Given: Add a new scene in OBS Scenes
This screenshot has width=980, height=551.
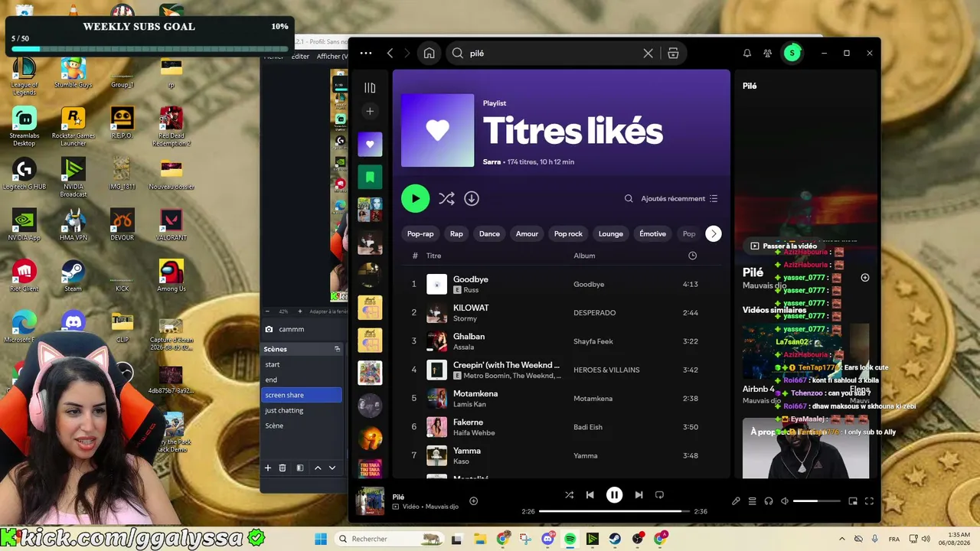Looking at the screenshot, I should pyautogui.click(x=268, y=468).
